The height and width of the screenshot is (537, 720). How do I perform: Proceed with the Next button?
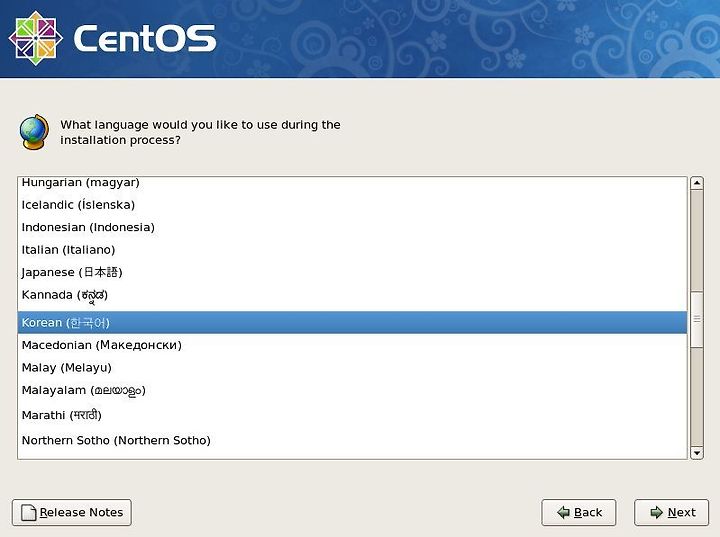[x=671, y=512]
